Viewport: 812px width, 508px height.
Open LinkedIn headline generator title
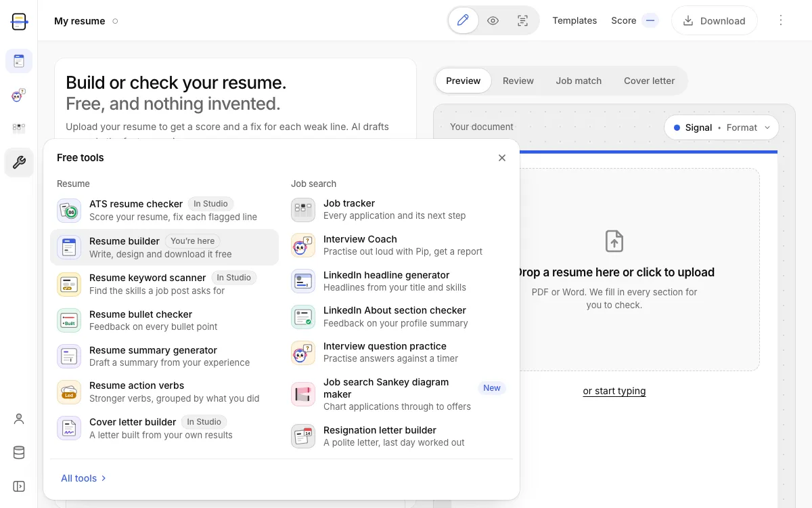coord(386,275)
